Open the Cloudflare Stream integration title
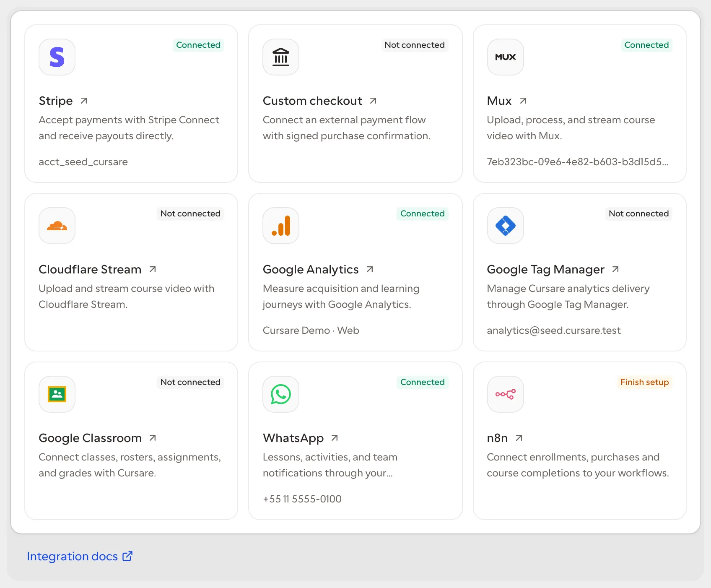The height and width of the screenshot is (588, 711). [x=90, y=270]
